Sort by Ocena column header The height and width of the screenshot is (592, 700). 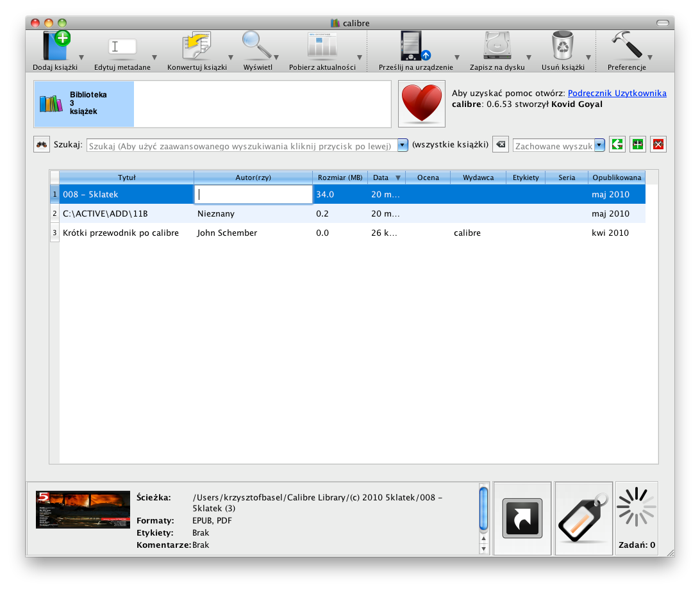(x=428, y=177)
